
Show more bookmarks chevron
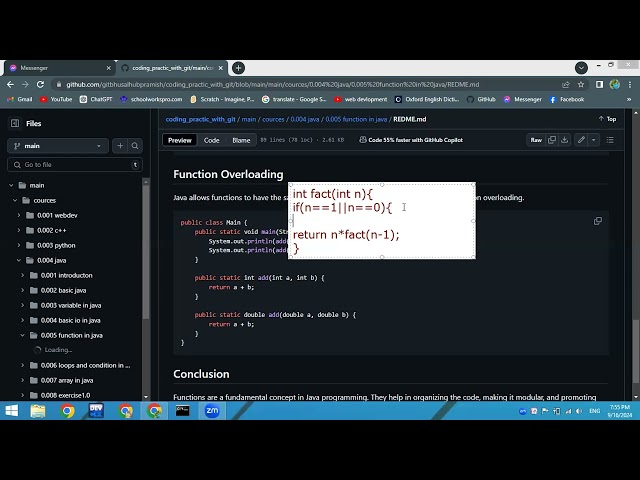tap(629, 99)
